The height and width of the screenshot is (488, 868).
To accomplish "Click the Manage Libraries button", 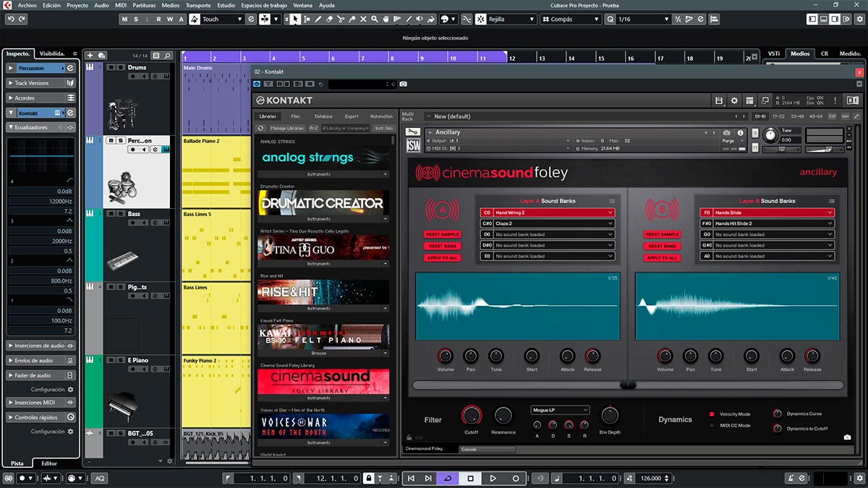I will click(x=286, y=128).
